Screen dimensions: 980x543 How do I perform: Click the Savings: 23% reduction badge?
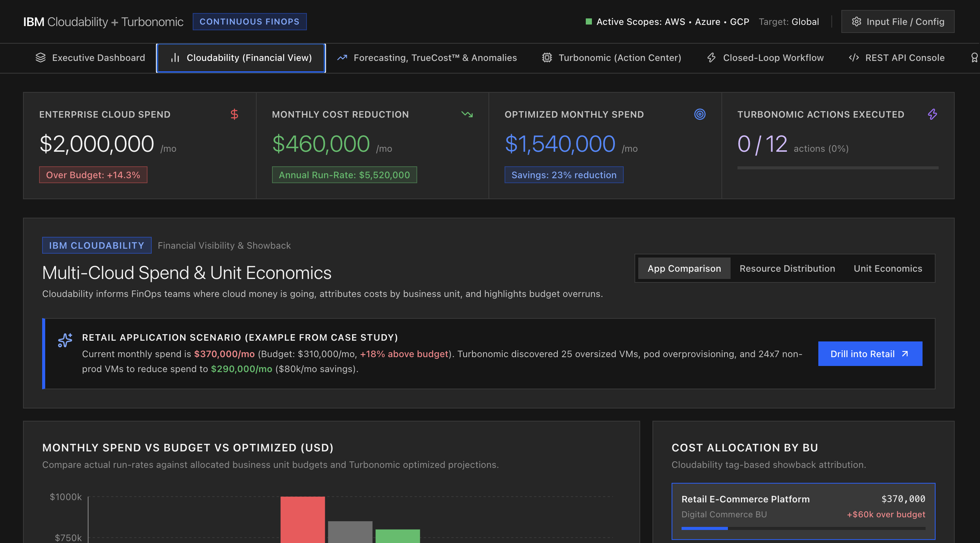[564, 175]
